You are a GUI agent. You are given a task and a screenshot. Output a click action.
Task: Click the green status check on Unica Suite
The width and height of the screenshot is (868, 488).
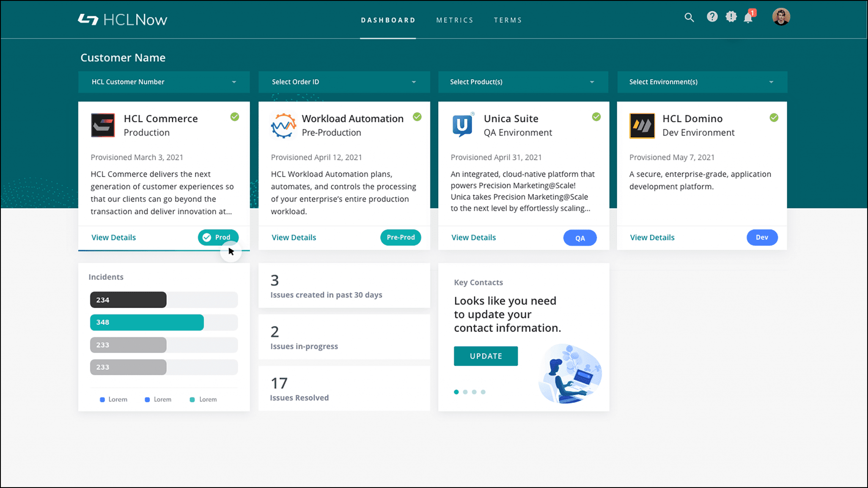click(596, 117)
